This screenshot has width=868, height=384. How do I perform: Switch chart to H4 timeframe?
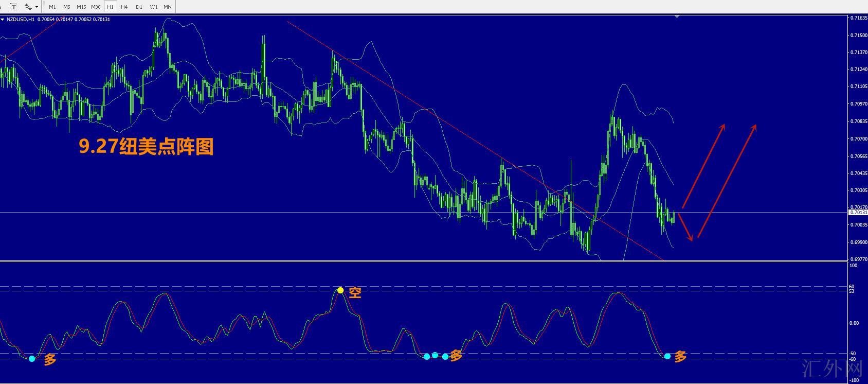[124, 7]
